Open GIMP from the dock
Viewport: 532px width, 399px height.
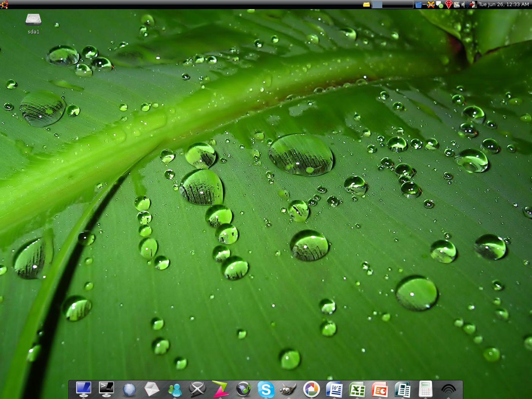coord(288,389)
